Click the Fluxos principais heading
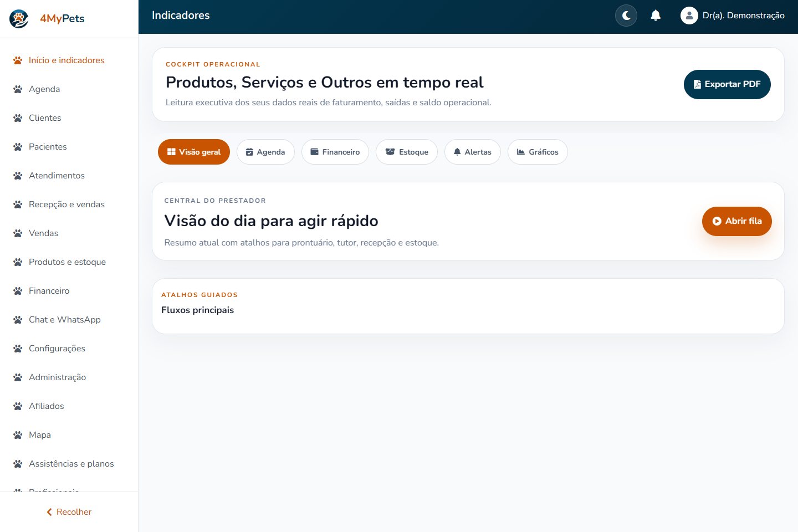Image resolution: width=798 pixels, height=532 pixels. (x=197, y=310)
